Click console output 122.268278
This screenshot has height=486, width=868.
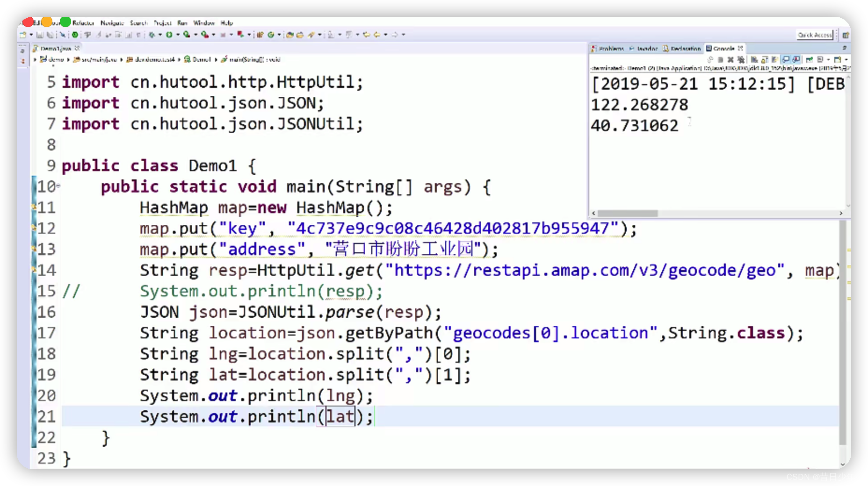pyautogui.click(x=639, y=104)
